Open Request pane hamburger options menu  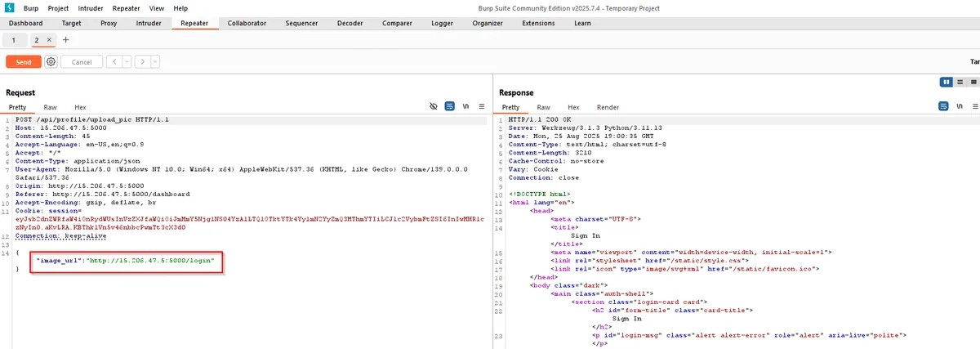point(482,107)
